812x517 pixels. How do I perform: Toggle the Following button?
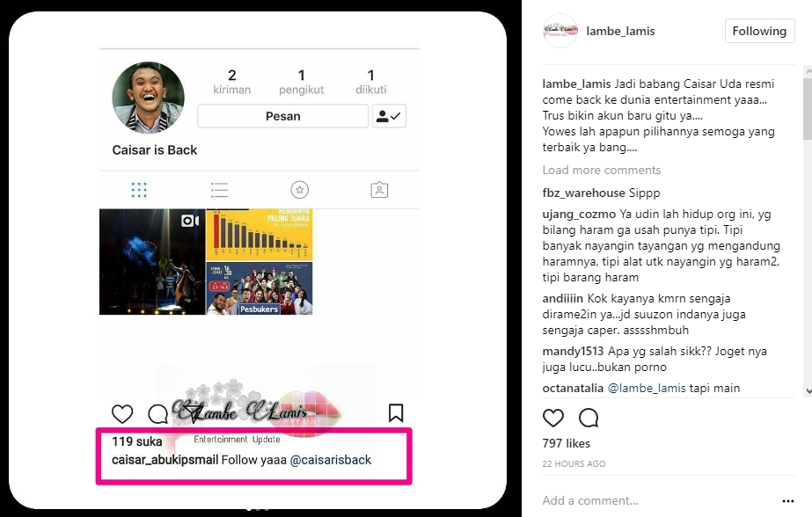pos(759,31)
